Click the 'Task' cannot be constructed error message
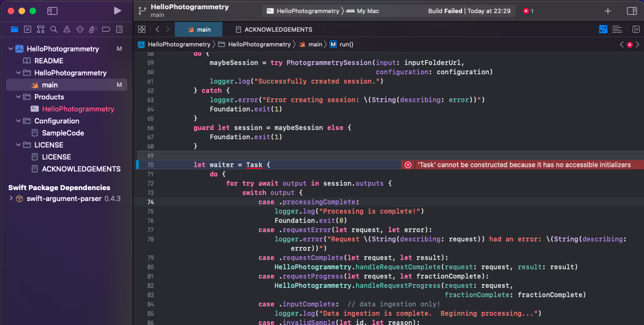Screen dimensions: 644x325 (x=524, y=165)
